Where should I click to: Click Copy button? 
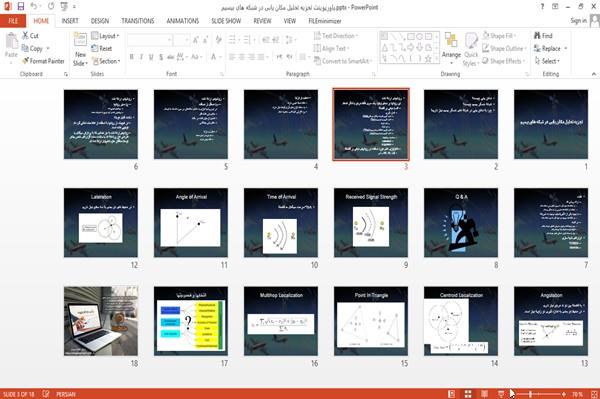[32, 48]
